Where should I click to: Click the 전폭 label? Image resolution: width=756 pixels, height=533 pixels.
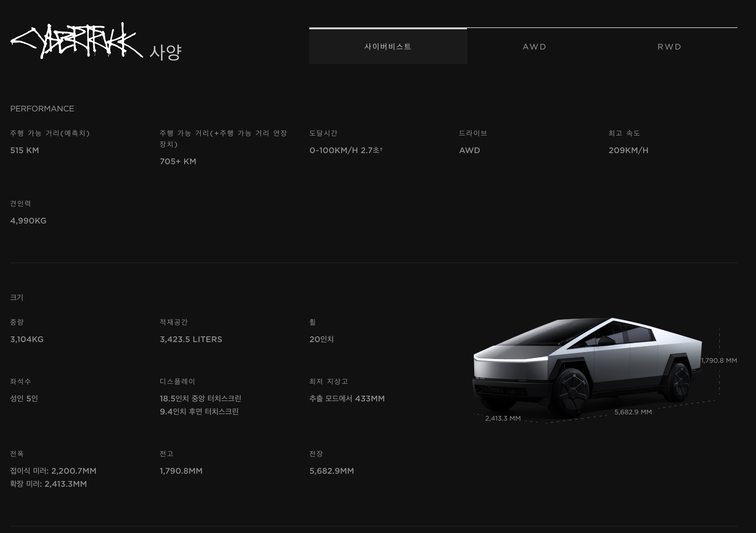tap(17, 454)
